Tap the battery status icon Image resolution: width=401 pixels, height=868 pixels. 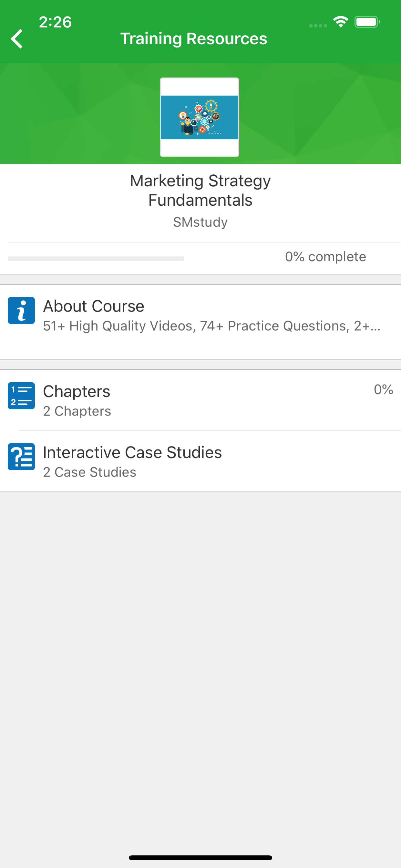tap(367, 22)
